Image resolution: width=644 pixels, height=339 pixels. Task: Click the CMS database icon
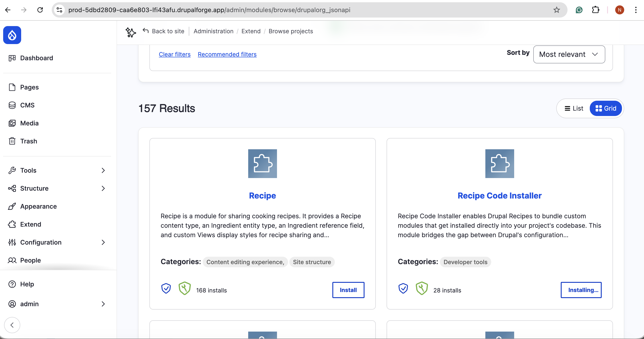click(x=12, y=105)
